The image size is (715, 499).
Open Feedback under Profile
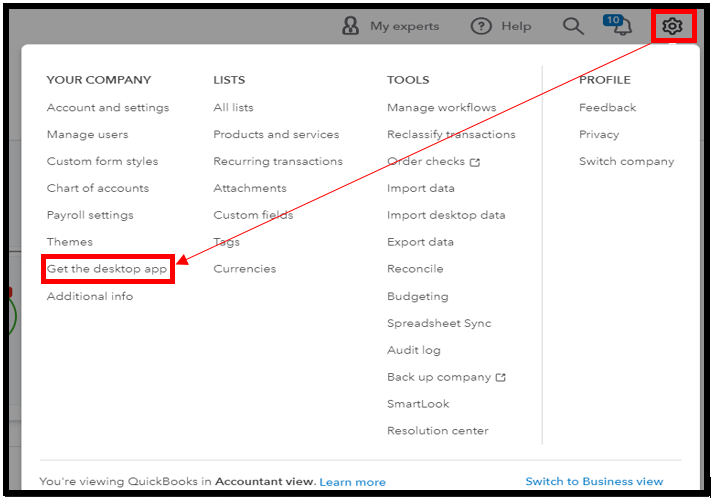coord(607,108)
